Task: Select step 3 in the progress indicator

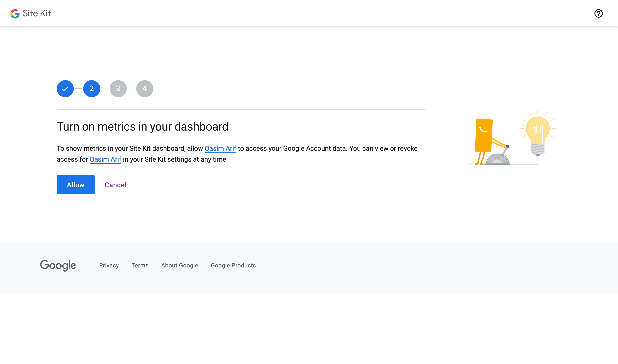Action: pyautogui.click(x=118, y=89)
